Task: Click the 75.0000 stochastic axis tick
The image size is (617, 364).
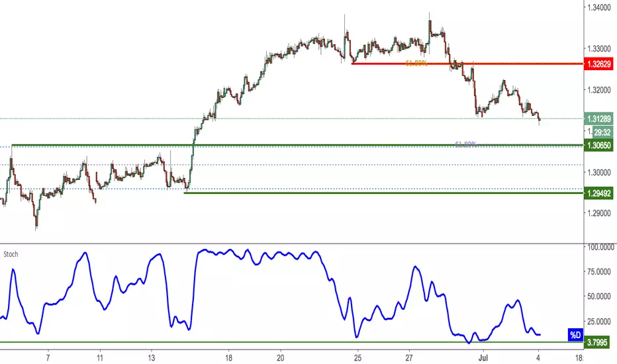Action: 600,271
